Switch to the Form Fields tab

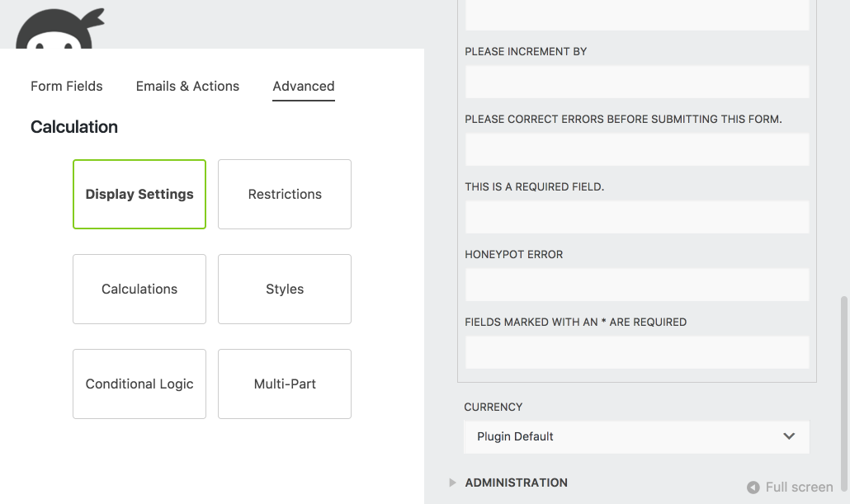point(67,86)
